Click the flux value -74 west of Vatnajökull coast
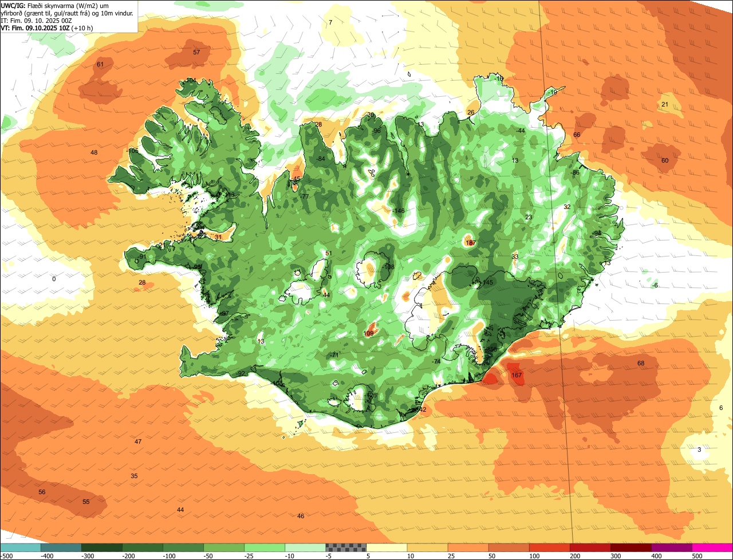733x560 pixels. coord(436,361)
